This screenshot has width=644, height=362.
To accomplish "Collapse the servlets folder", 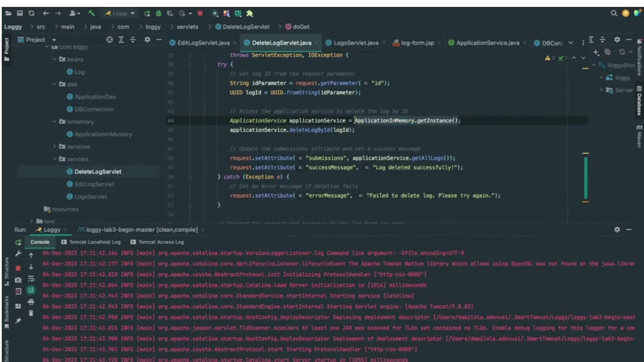I will tap(55, 159).
